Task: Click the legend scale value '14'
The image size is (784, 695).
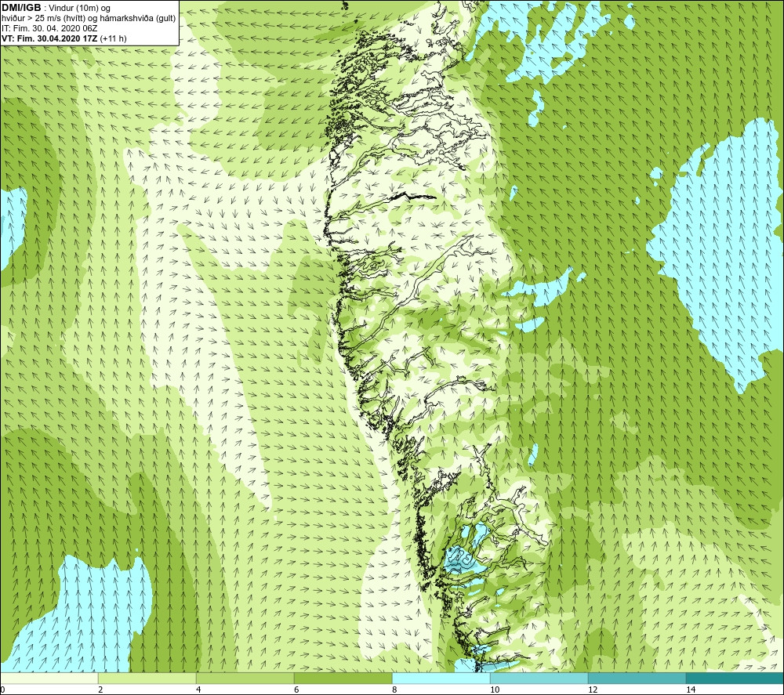Action: 691,690
